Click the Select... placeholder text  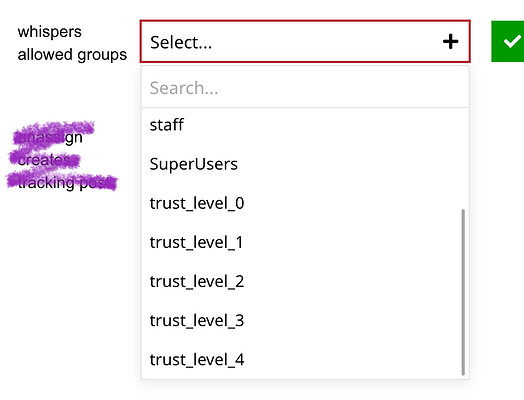click(x=181, y=42)
